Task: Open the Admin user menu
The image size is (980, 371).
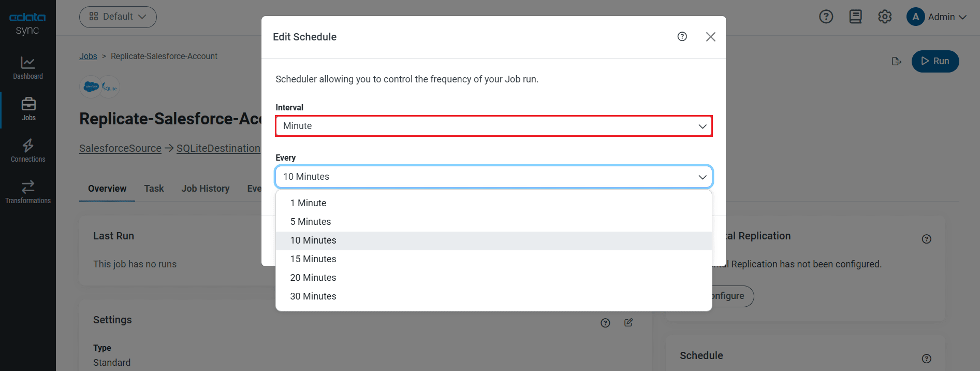Action: pos(937,17)
